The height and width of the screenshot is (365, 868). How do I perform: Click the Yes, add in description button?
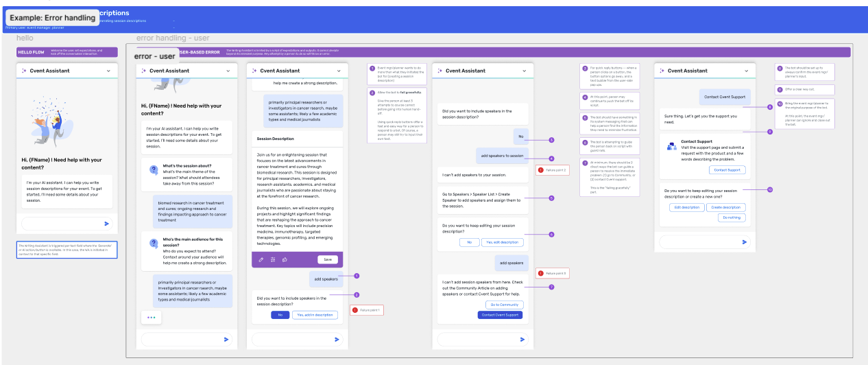(x=315, y=315)
